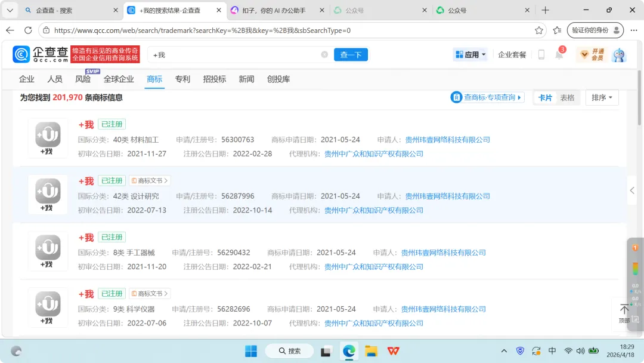The image size is (644, 363).
Task: Select the 全球企业 category tab
Action: point(119,79)
